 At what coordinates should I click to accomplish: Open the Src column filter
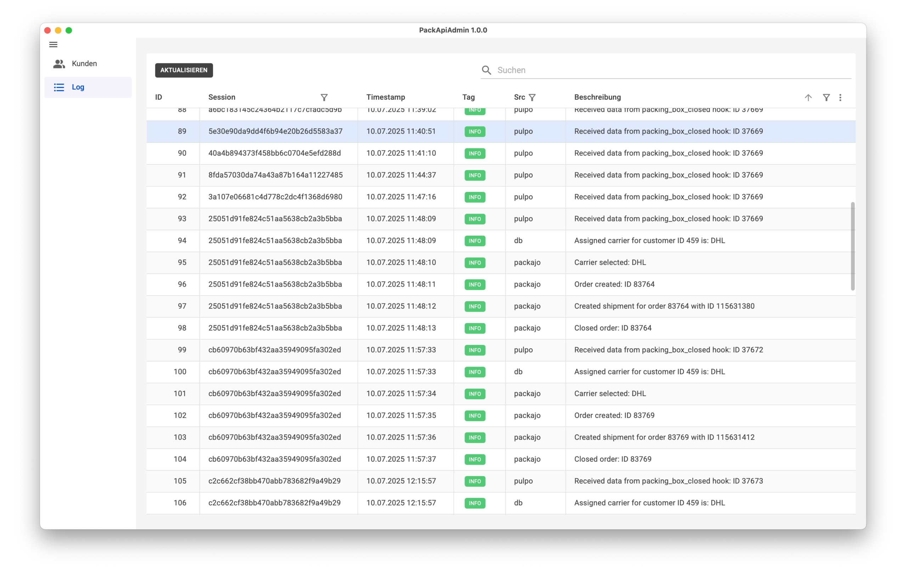[x=533, y=97]
